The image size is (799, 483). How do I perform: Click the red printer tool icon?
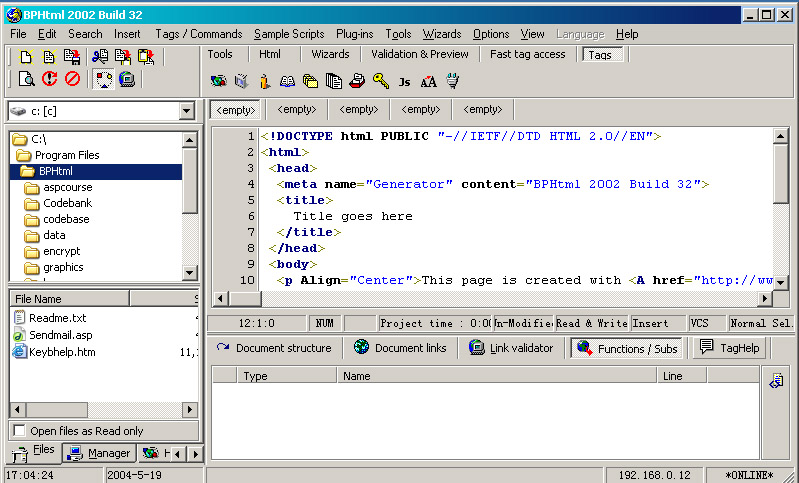click(357, 81)
